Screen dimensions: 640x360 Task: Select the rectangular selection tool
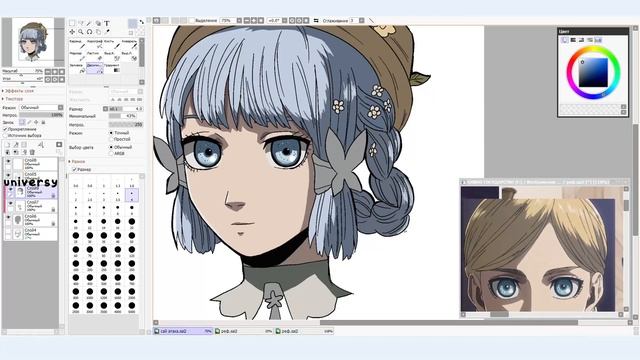(x=72, y=23)
